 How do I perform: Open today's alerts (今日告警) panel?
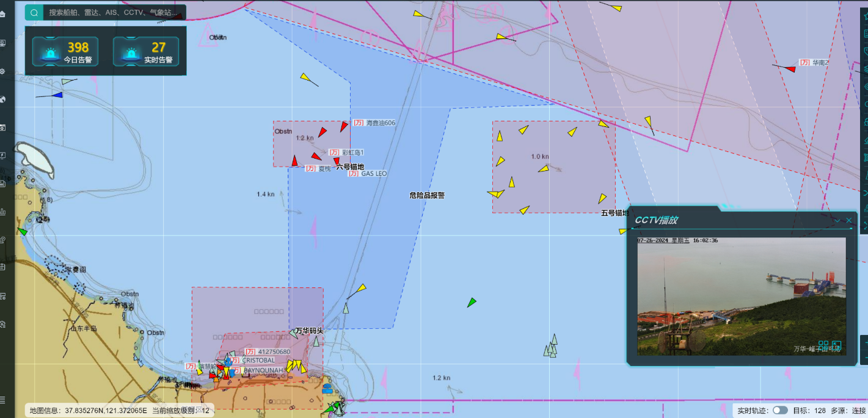click(65, 52)
